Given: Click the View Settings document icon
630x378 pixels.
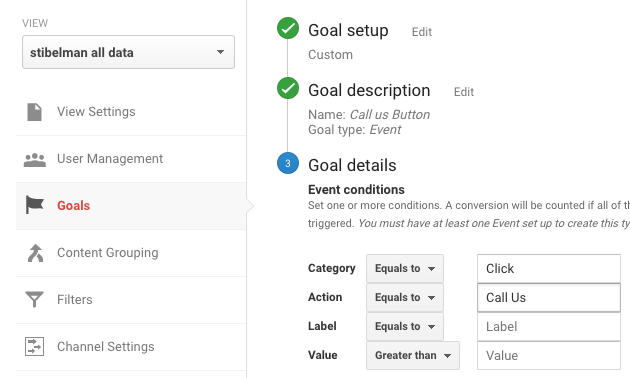Looking at the screenshot, I should (x=35, y=112).
